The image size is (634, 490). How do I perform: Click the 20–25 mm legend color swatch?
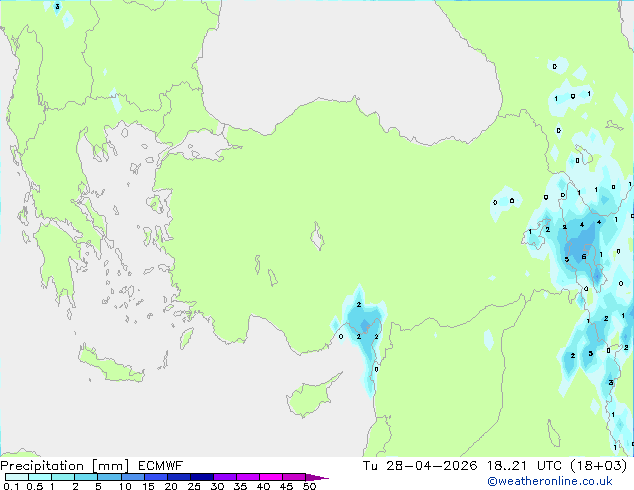coord(179,477)
